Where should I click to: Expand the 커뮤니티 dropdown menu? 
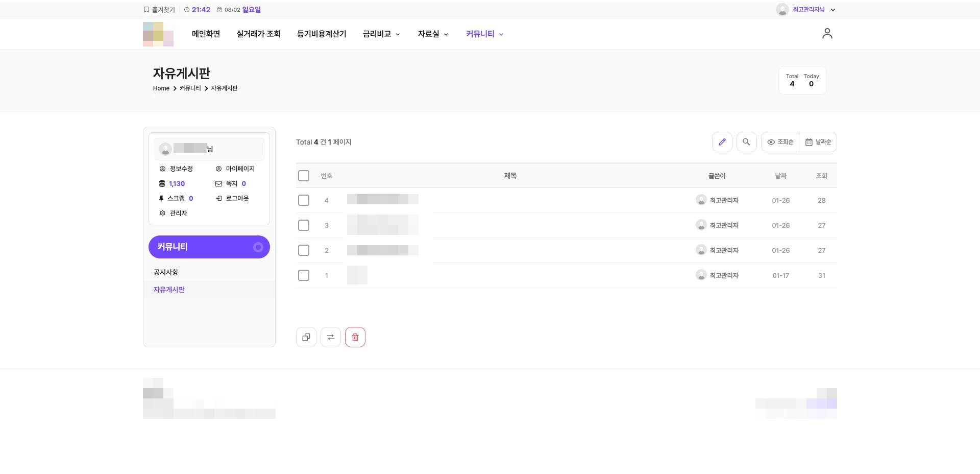(x=484, y=34)
